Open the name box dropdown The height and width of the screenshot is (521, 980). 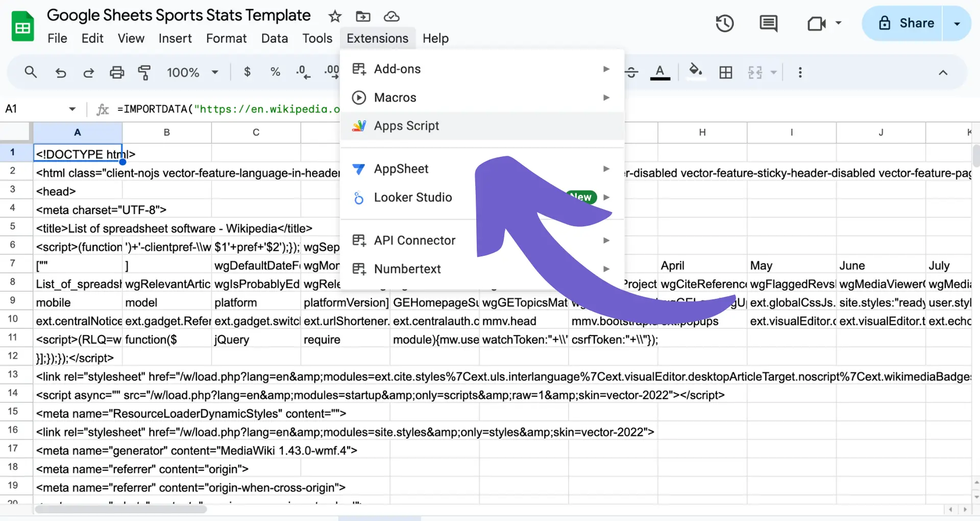point(72,109)
